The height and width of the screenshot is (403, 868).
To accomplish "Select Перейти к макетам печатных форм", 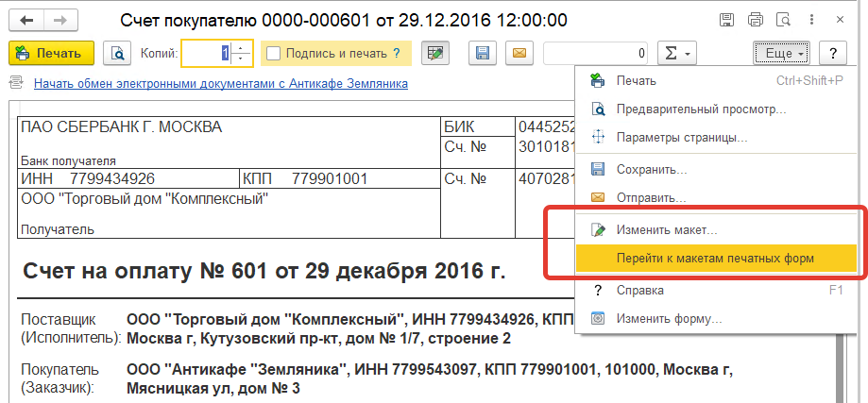I will pos(716,259).
